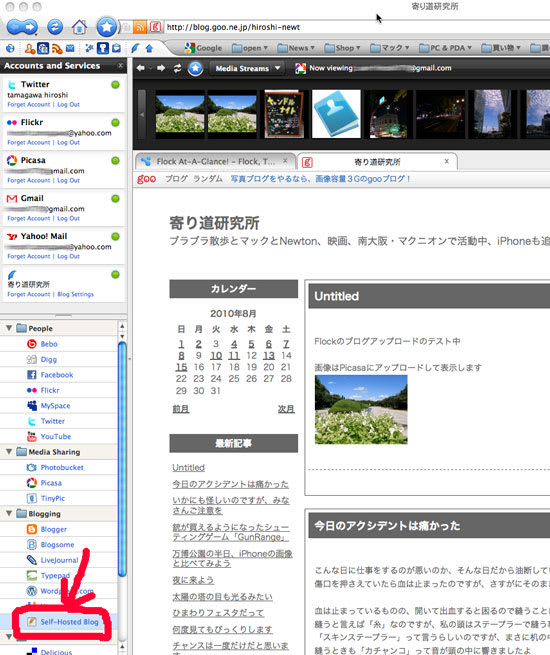Collapse the Blogging services group

pos(9,513)
